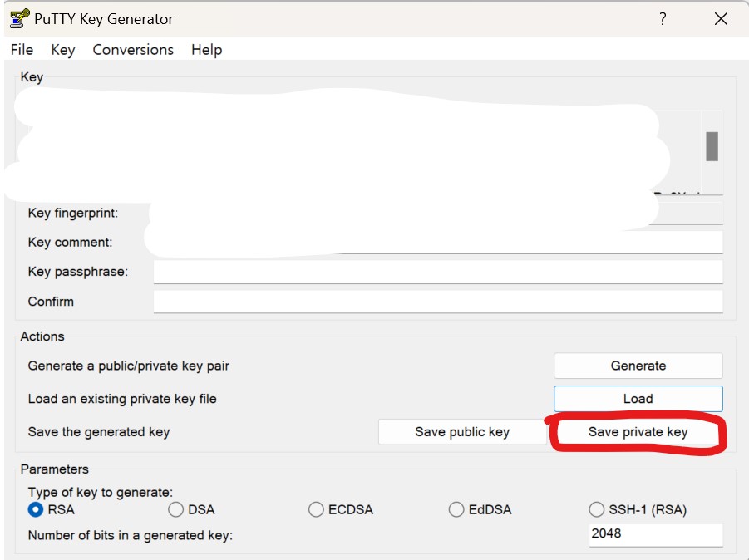Screen dimensions: 749x560
Task: Open the Key menu
Action: 63,50
